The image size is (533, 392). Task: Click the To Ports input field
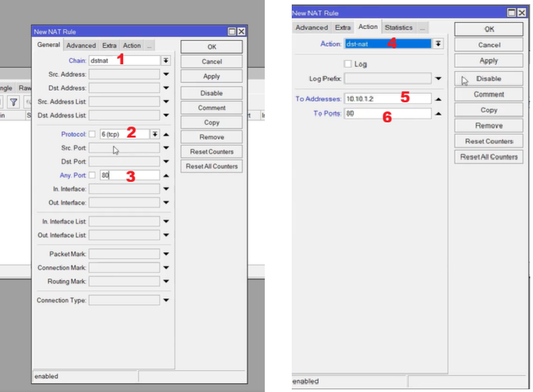click(387, 113)
